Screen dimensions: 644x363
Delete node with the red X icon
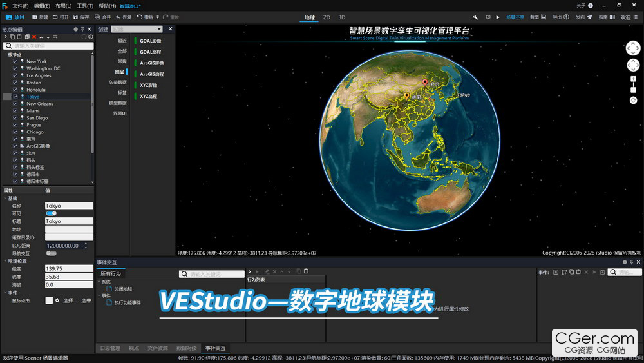(x=34, y=37)
